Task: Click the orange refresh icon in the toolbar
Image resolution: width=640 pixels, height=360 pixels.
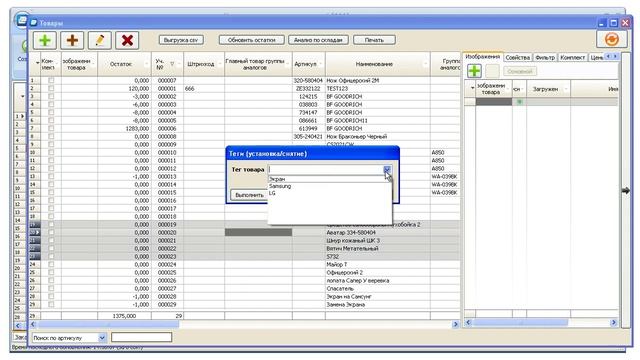Action: coord(611,40)
